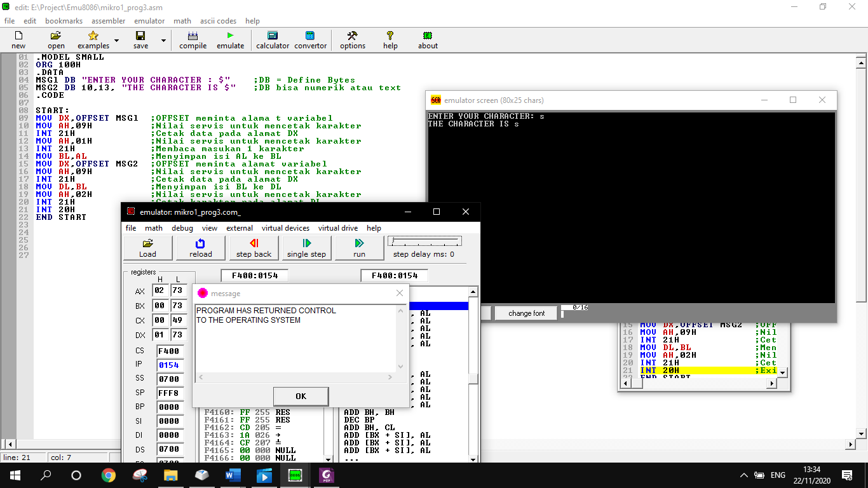This screenshot has height=488, width=868.
Task: Open the assembler menu
Action: click(x=108, y=21)
